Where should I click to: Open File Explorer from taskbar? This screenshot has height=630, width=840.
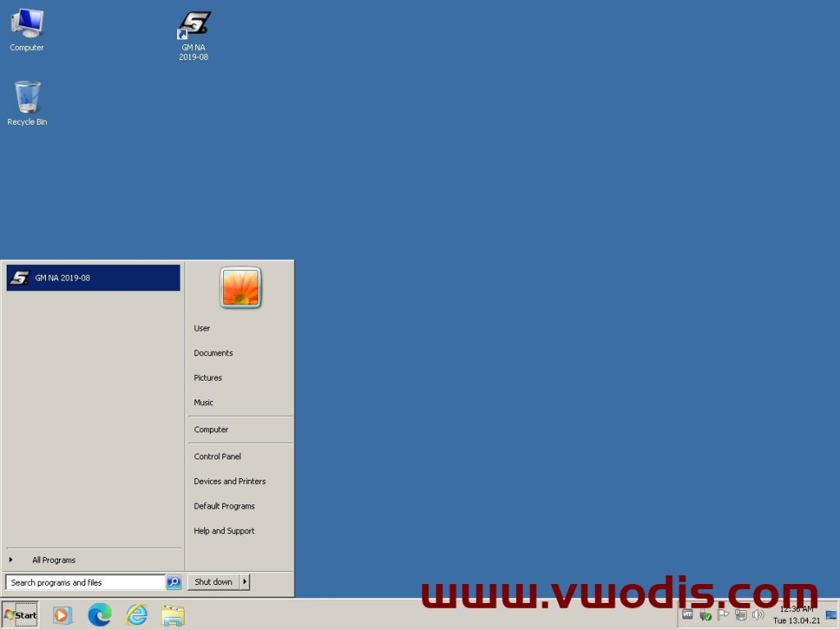point(173,615)
